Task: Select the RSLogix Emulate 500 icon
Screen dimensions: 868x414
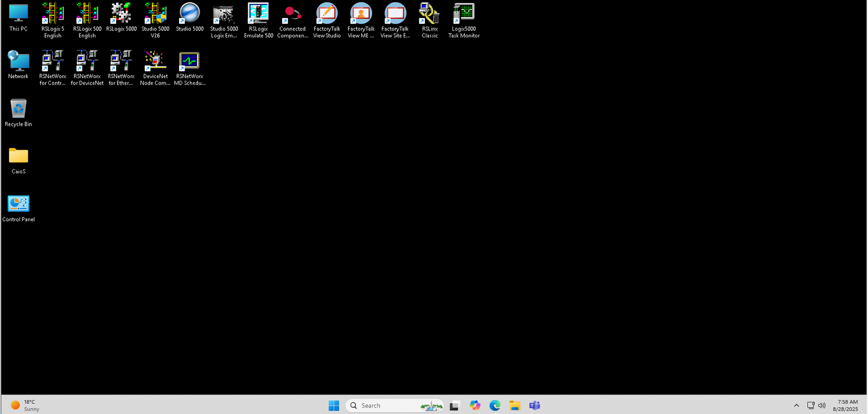Action: click(x=258, y=21)
